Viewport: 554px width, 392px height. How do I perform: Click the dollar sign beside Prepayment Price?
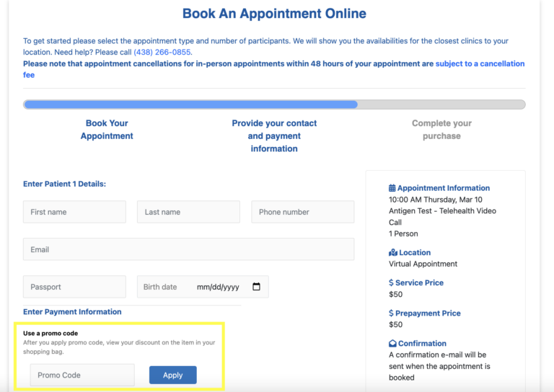pyautogui.click(x=391, y=313)
